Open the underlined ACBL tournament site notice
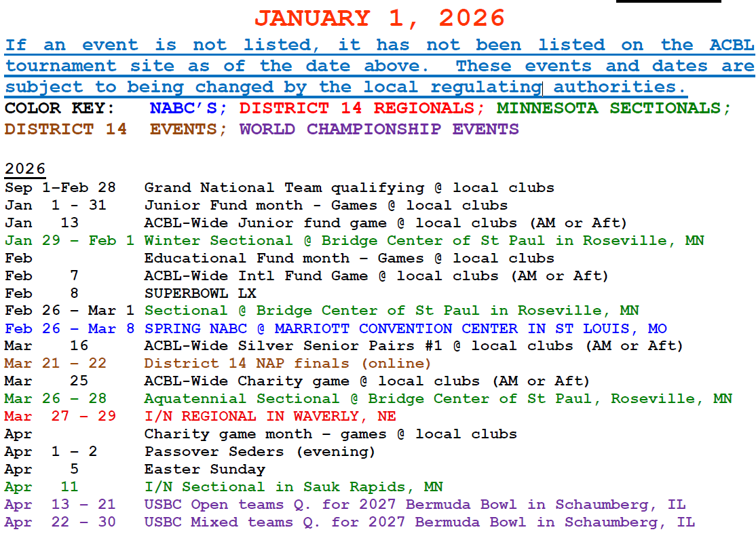 pyautogui.click(x=379, y=66)
